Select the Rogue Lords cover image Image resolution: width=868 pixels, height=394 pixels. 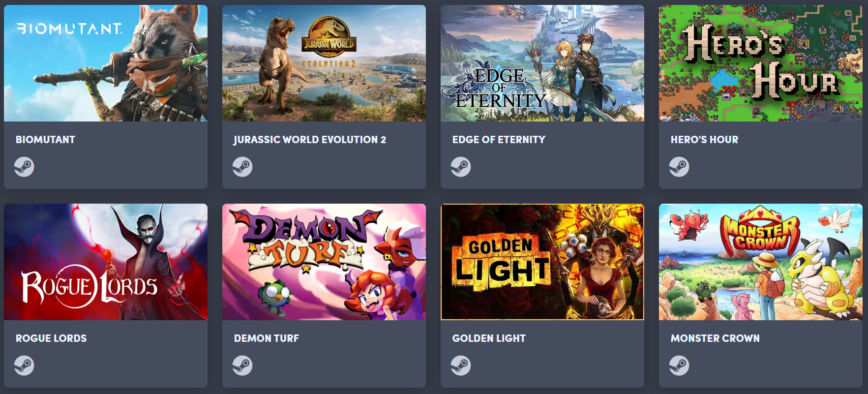[106, 262]
